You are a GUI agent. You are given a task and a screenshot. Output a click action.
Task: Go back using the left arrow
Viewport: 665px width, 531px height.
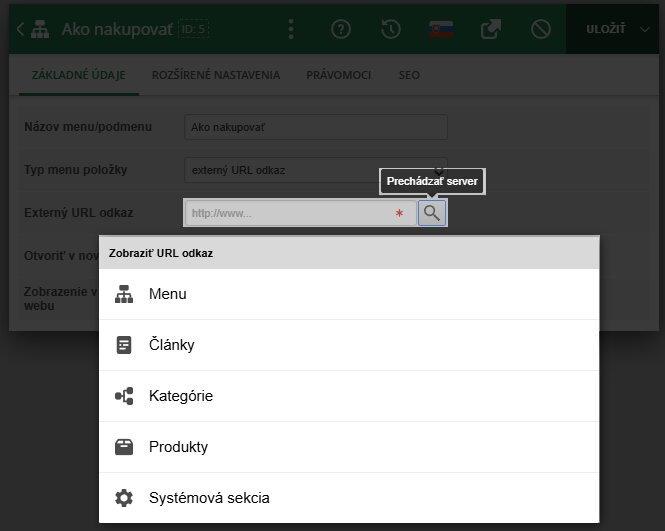click(x=20, y=29)
